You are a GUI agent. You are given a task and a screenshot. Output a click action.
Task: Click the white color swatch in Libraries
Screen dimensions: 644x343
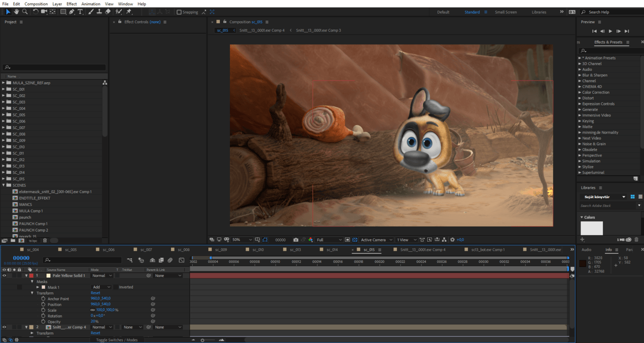click(591, 228)
